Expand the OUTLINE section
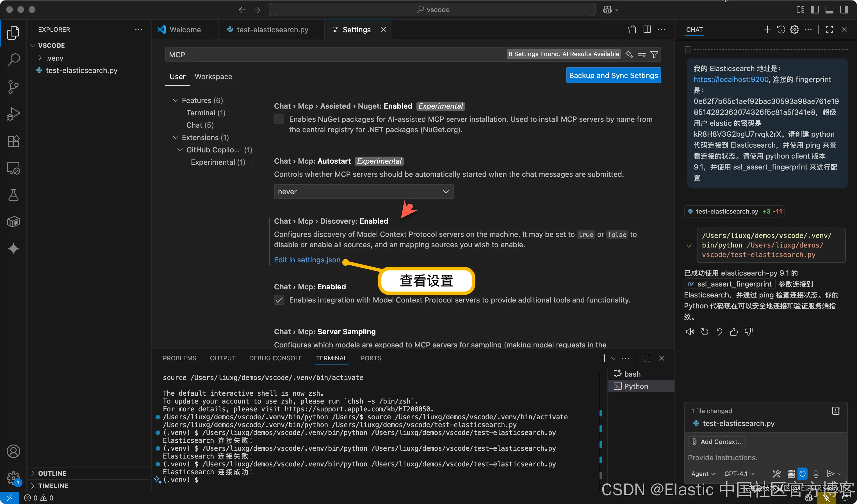Viewport: 857px width, 504px height. [33, 473]
